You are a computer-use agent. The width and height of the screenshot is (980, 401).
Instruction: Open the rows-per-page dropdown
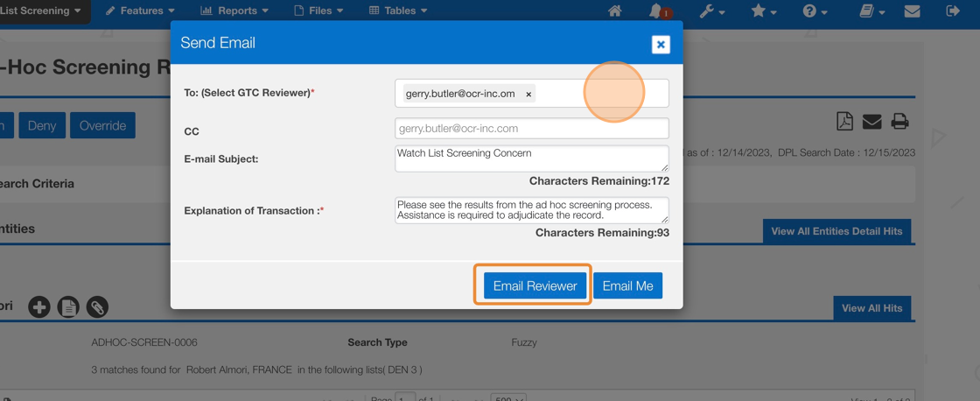(508, 398)
